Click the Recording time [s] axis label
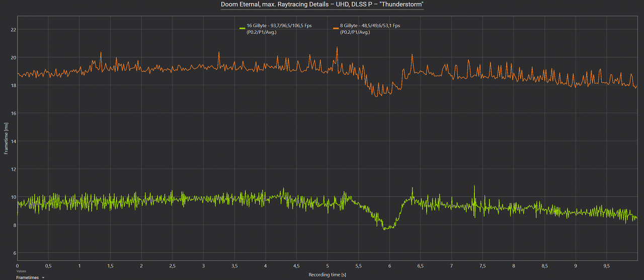Viewport: 644px width, 280px height. tap(327, 275)
